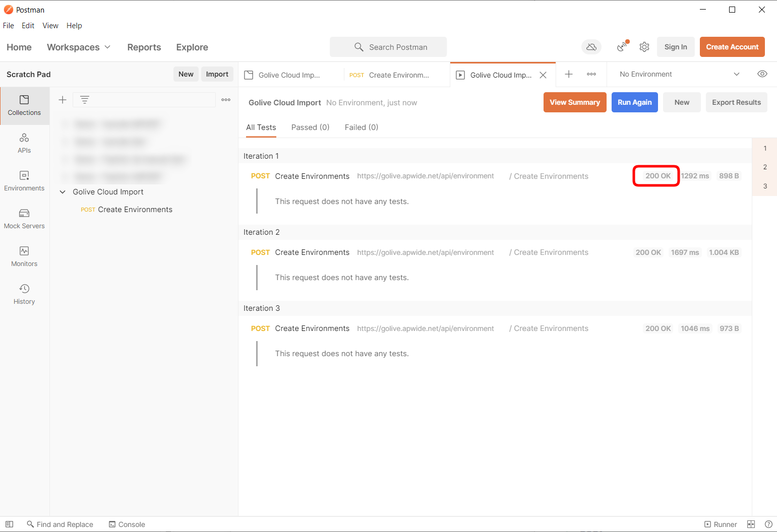Open the APIs sidebar section
This screenshot has height=532, width=777.
[24, 143]
